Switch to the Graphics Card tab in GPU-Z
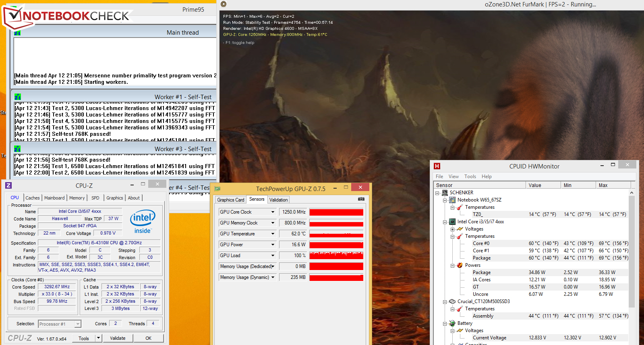644x345 pixels. click(231, 200)
